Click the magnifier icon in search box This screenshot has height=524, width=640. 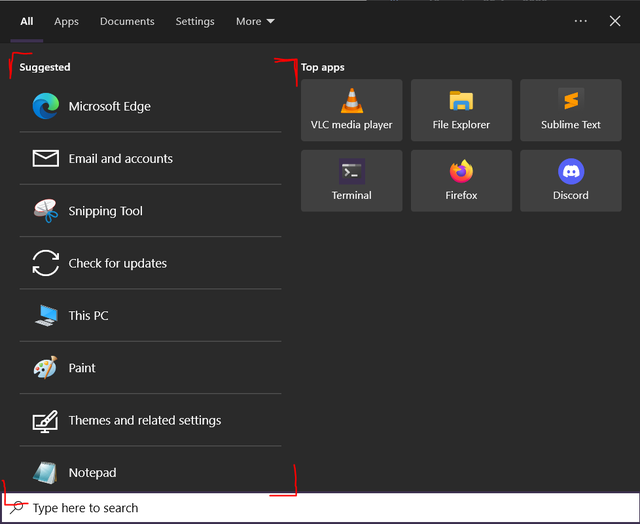tap(17, 507)
